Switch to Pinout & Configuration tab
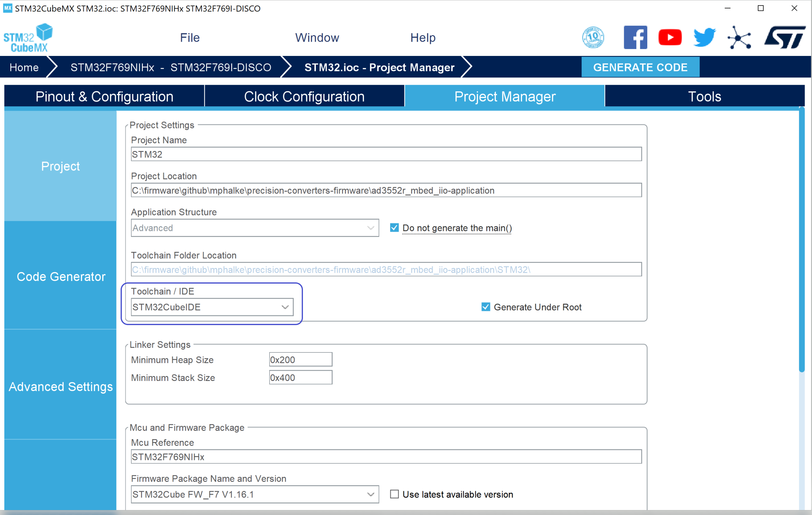 pyautogui.click(x=104, y=97)
